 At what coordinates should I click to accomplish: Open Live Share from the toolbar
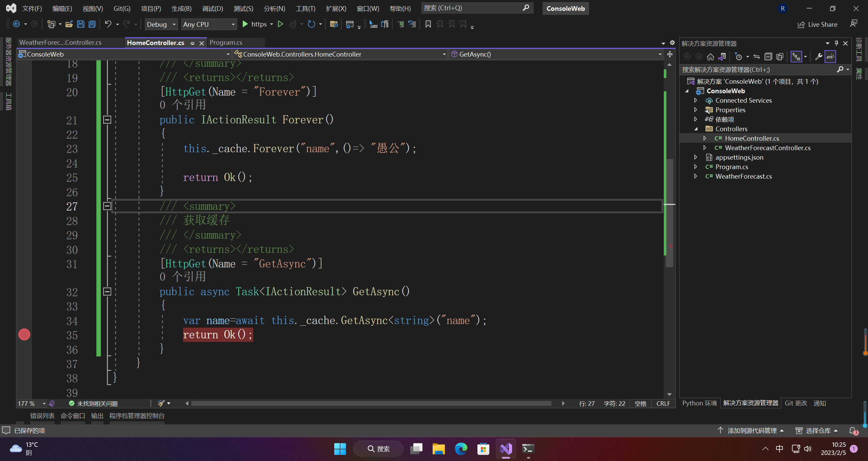tap(818, 24)
